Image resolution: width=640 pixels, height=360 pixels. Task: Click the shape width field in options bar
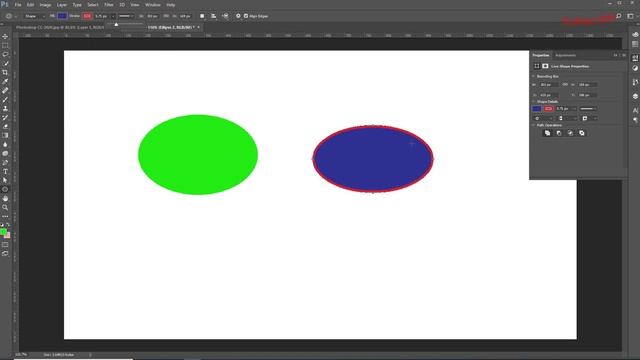click(x=153, y=16)
